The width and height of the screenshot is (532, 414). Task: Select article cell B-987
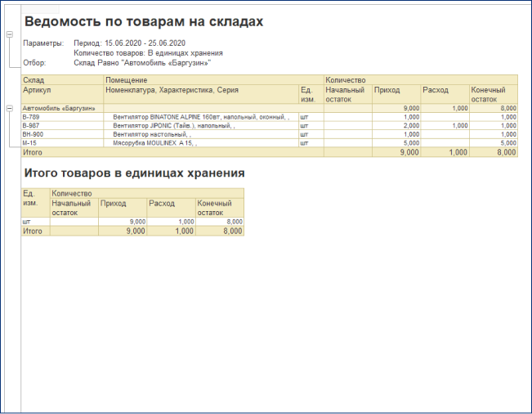point(62,126)
